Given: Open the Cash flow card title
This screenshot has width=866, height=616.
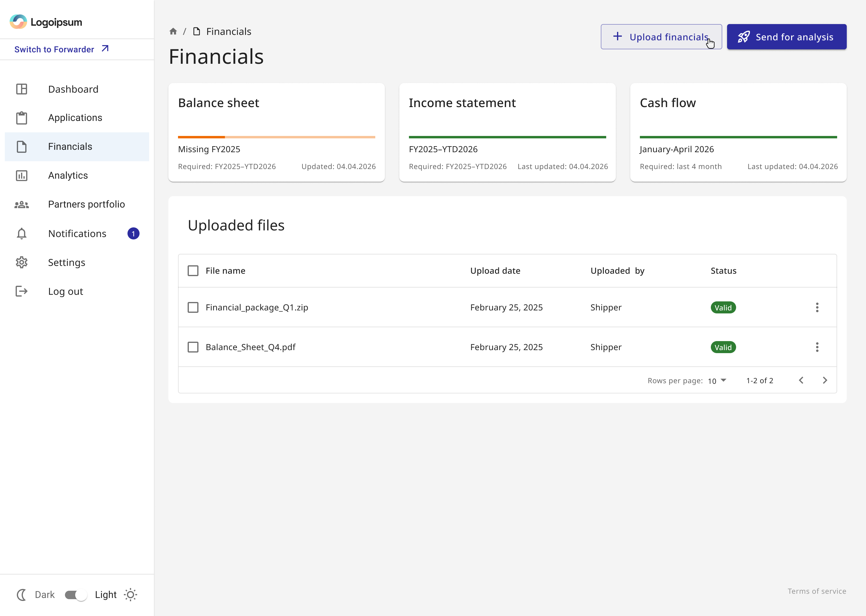Looking at the screenshot, I should 668,103.
